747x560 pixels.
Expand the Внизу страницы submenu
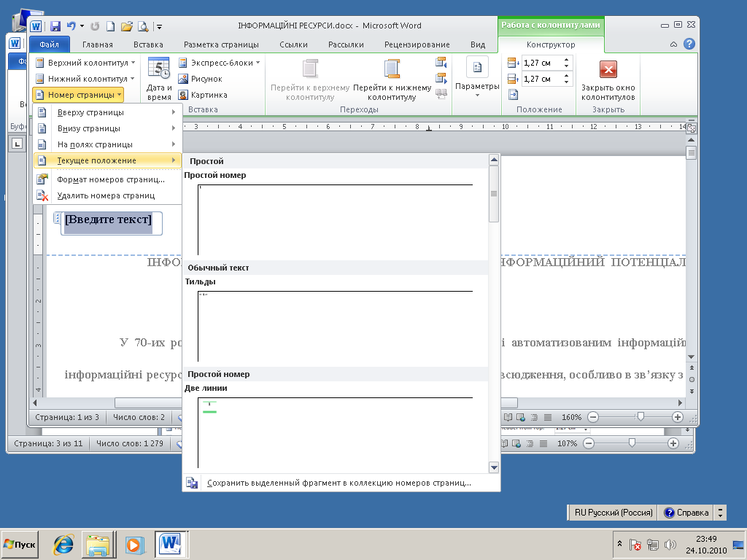pyautogui.click(x=107, y=128)
